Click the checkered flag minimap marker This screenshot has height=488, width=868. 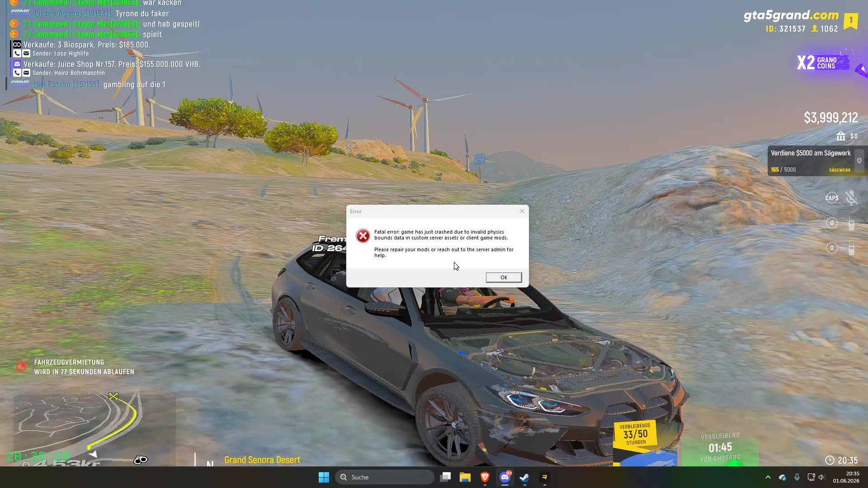113,396
